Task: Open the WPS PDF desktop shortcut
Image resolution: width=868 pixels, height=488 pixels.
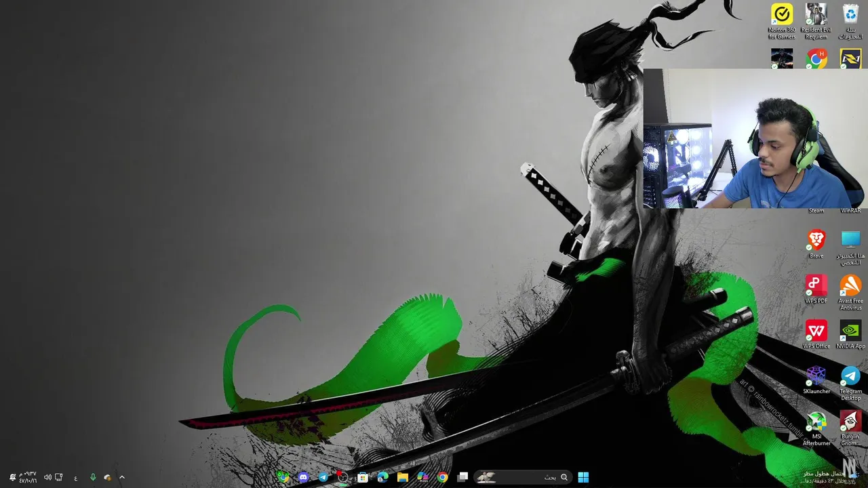Action: click(x=816, y=289)
